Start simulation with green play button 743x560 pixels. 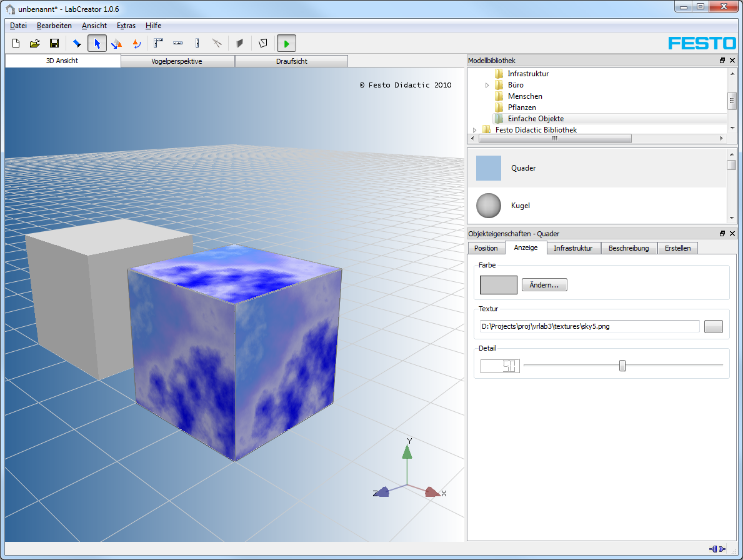pyautogui.click(x=286, y=44)
